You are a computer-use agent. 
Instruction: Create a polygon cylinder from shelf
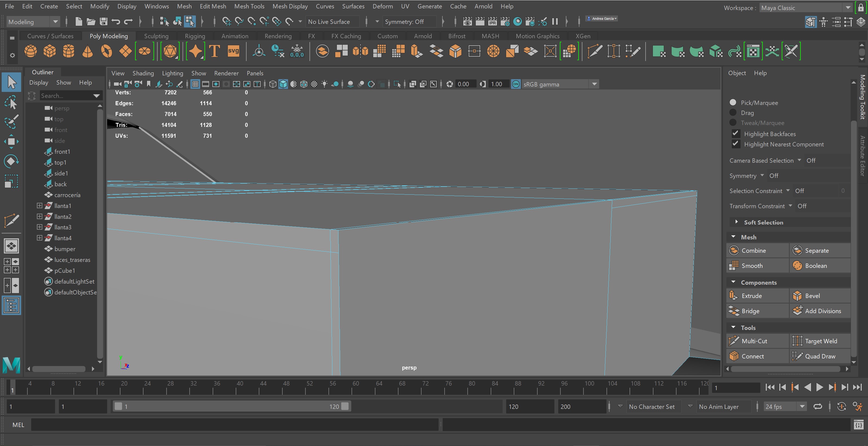coord(69,51)
